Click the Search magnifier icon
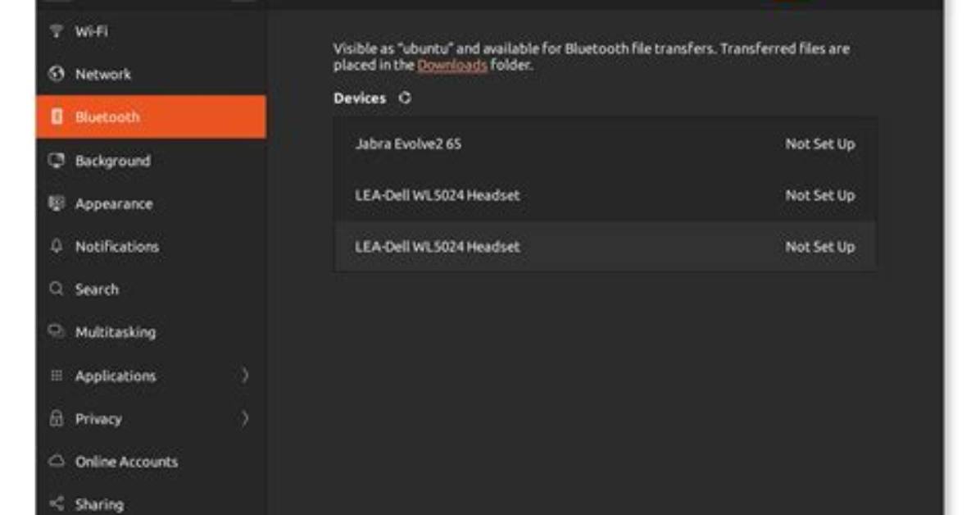Viewport: 980px width, 515px height. pos(57,289)
